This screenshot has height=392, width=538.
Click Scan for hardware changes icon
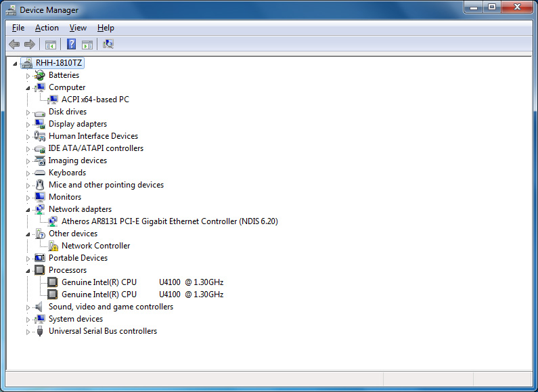click(x=108, y=44)
